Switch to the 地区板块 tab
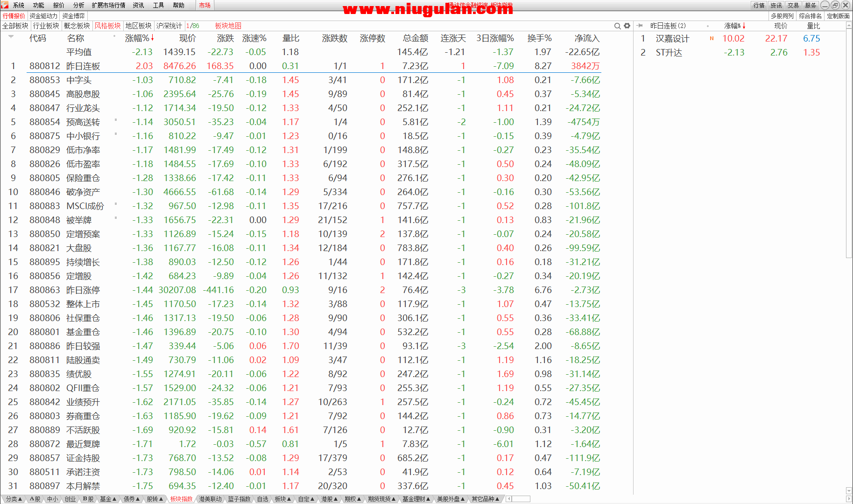This screenshot has height=504, width=853. coord(139,26)
